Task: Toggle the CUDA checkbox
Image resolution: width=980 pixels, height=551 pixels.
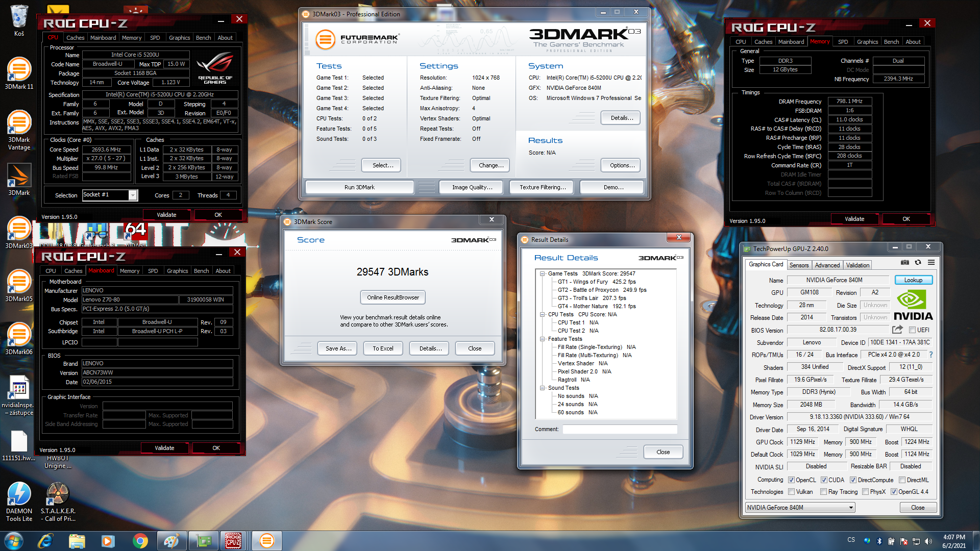Action: click(824, 480)
